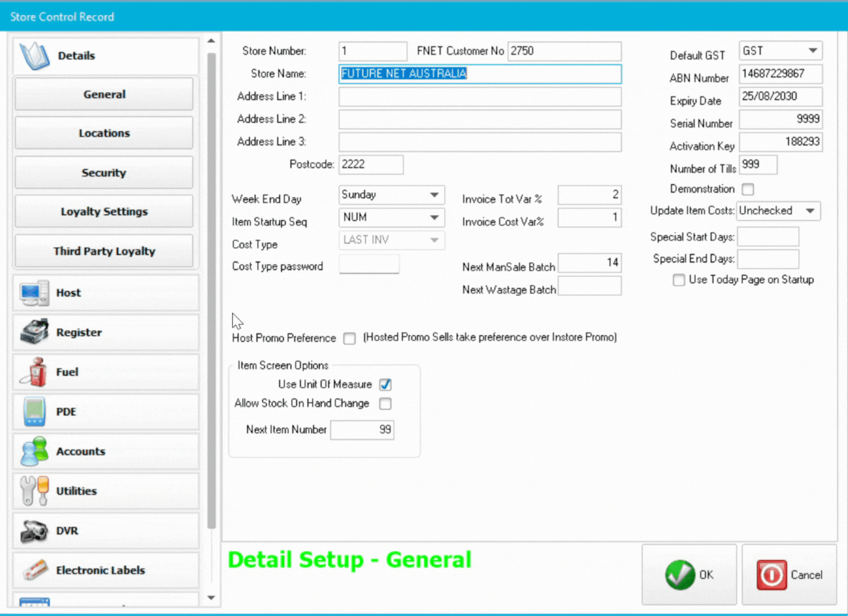Click the Cancel button

coord(789,575)
